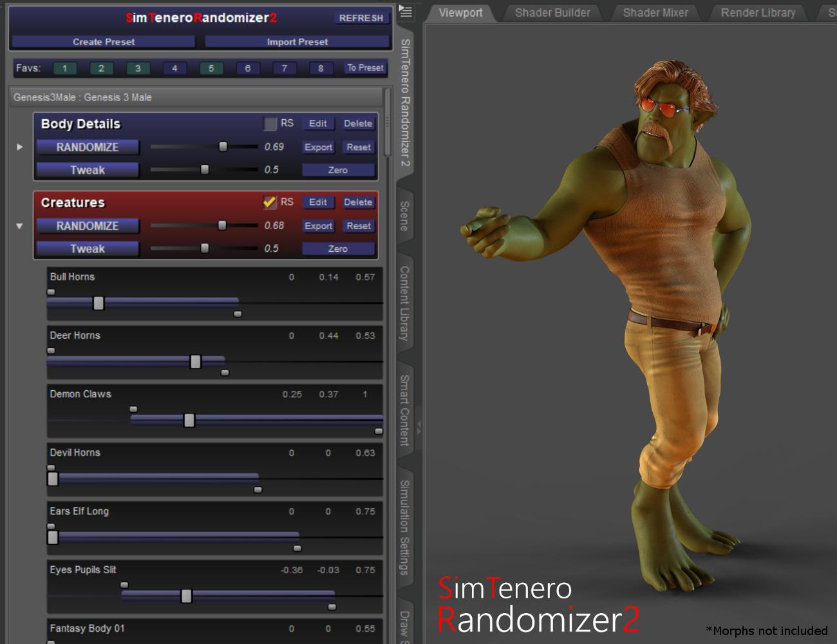Export the Creatures group
Viewport: 837px width, 644px height.
pyautogui.click(x=319, y=226)
